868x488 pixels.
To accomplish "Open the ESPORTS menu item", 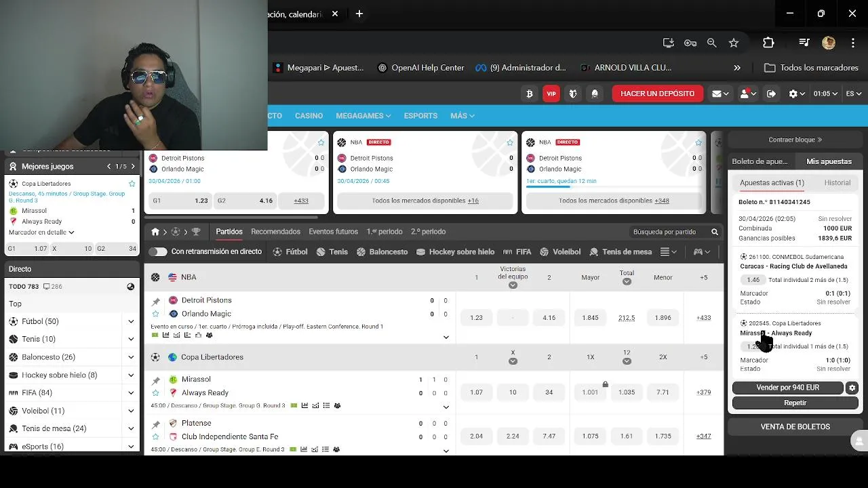I will (x=420, y=116).
